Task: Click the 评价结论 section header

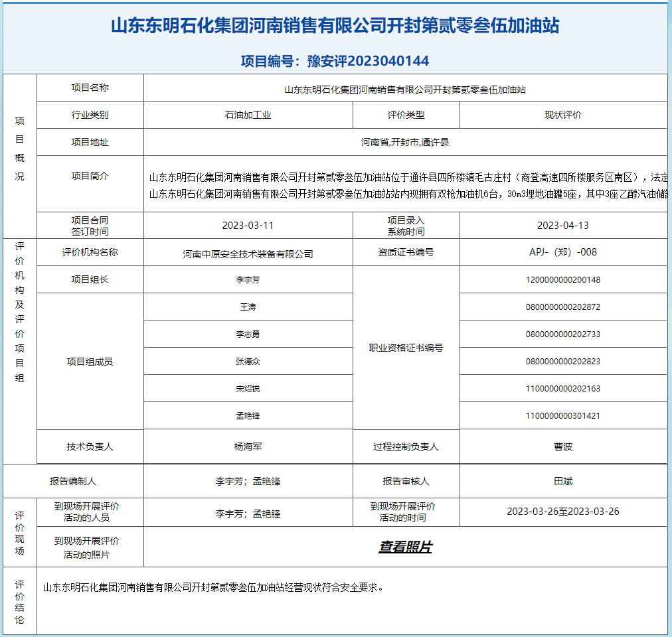Action: click(x=20, y=602)
